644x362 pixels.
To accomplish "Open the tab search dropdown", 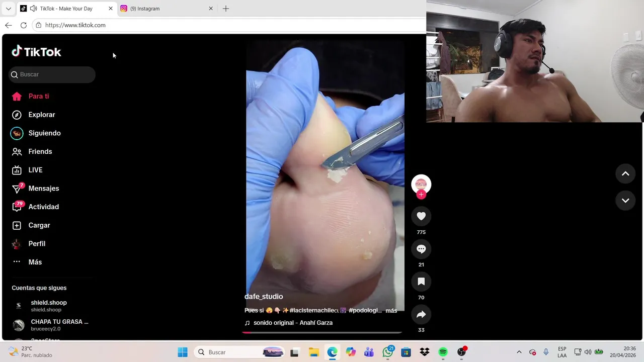I will click(x=8, y=9).
